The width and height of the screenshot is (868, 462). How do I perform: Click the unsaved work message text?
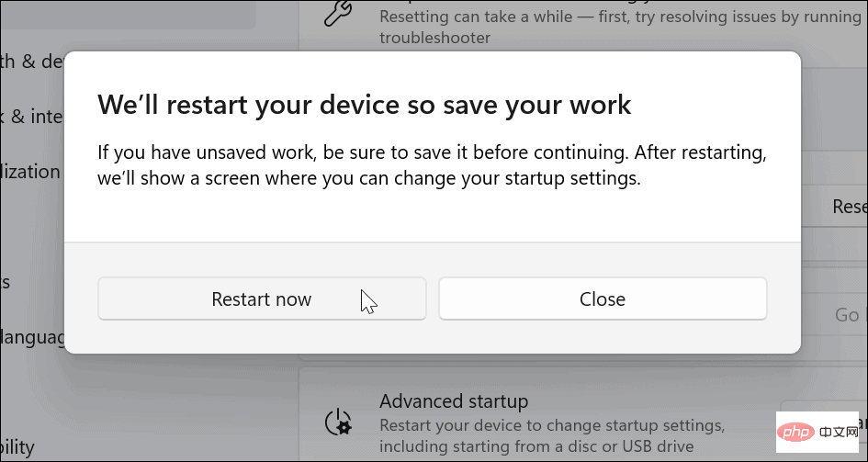tap(432, 165)
